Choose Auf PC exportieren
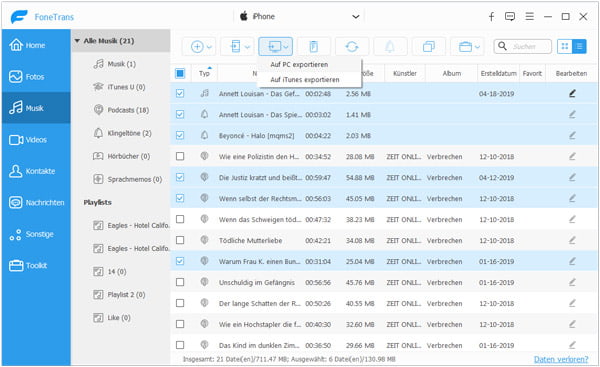Viewport: 600px width, 367px height. pos(299,65)
